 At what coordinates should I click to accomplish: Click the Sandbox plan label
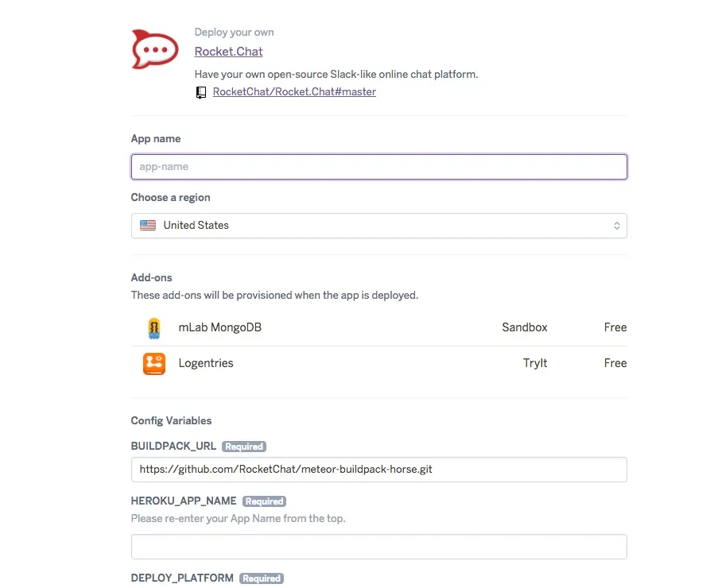coord(525,327)
